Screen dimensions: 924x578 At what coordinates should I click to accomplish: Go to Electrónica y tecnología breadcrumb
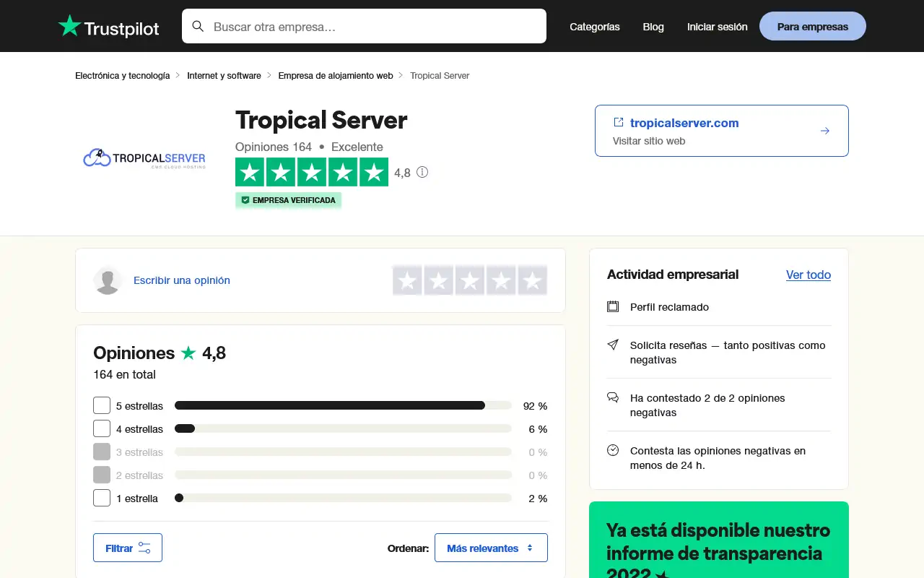(x=123, y=75)
